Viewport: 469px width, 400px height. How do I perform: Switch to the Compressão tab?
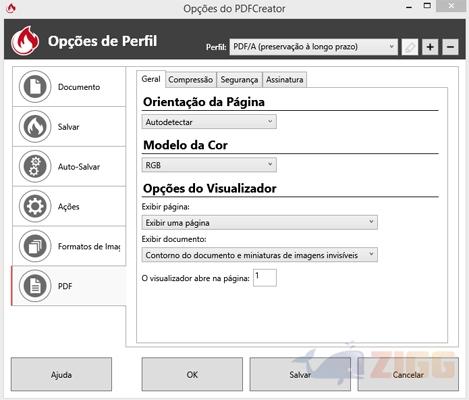point(191,80)
